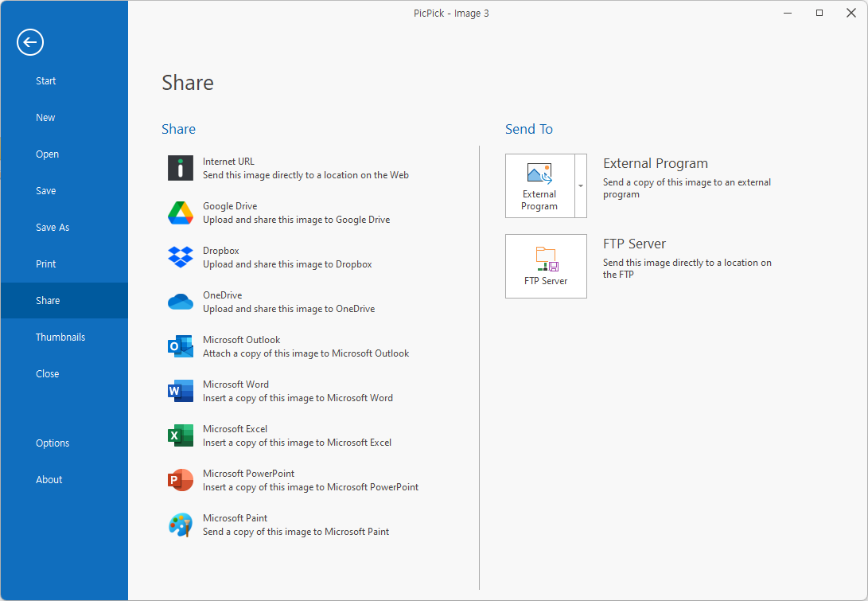Open the Print menu item
The height and width of the screenshot is (601, 868).
click(45, 263)
